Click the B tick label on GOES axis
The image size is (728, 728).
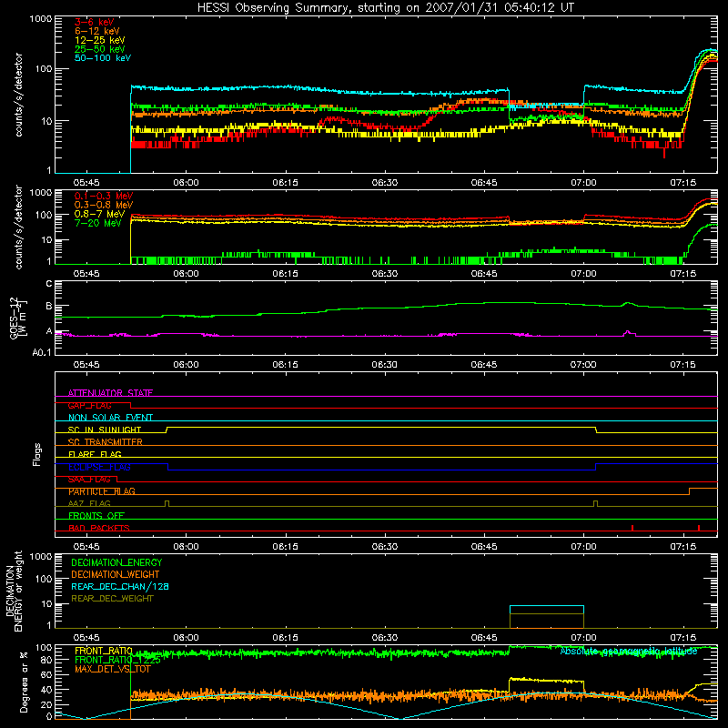pos(49,307)
